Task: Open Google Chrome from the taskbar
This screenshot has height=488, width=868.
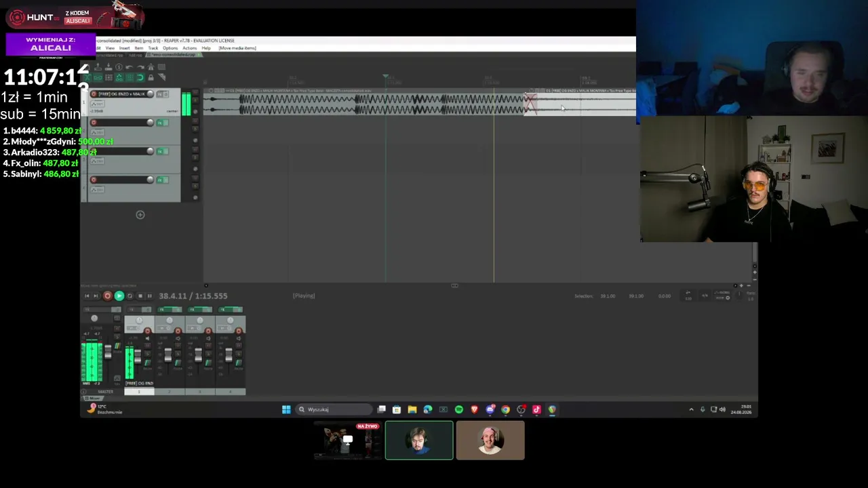Action: 506,409
